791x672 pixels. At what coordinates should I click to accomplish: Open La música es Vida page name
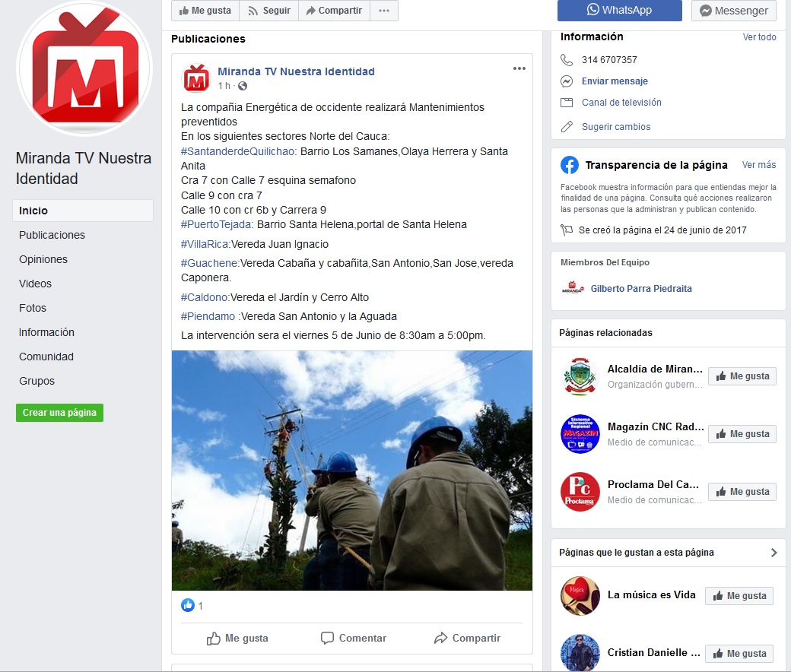pos(651,595)
